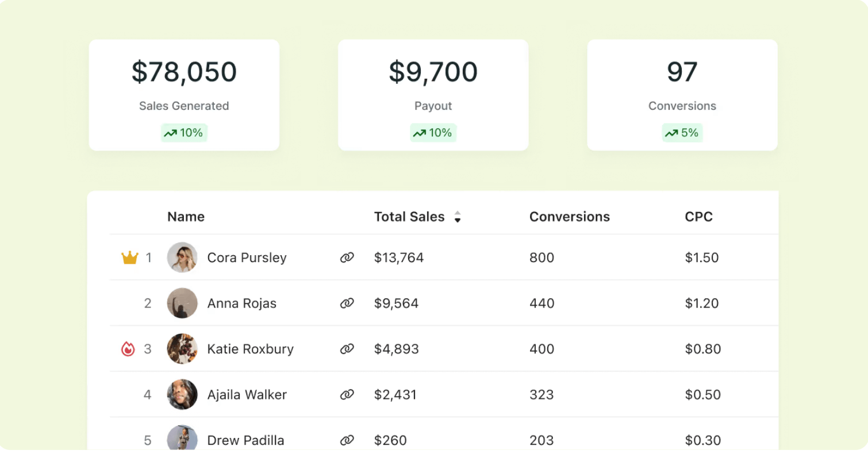
Task: Open Ajaila Walker's avatar thumbnail
Action: tap(182, 394)
